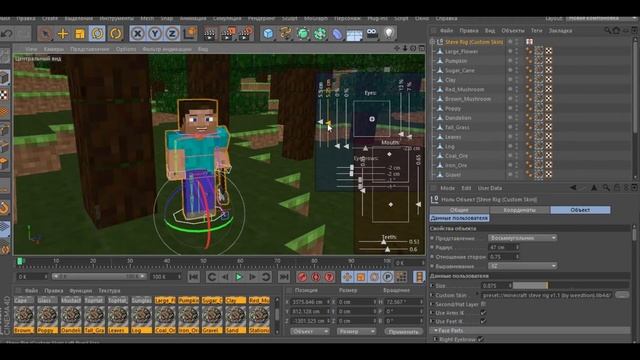Open the Размер coordinate dropdown
Viewport: 640px width, 360px height.
pyautogui.click(x=356, y=332)
